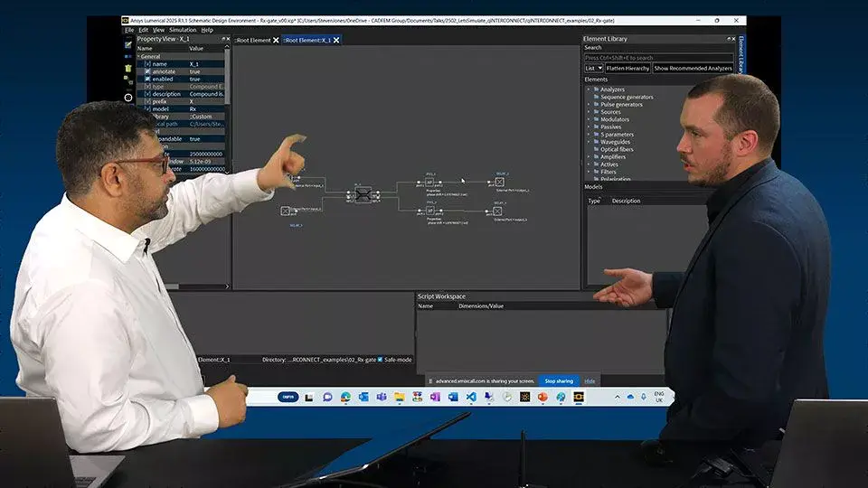
Task: Expand the Amplifiers folder
Action: point(589,156)
